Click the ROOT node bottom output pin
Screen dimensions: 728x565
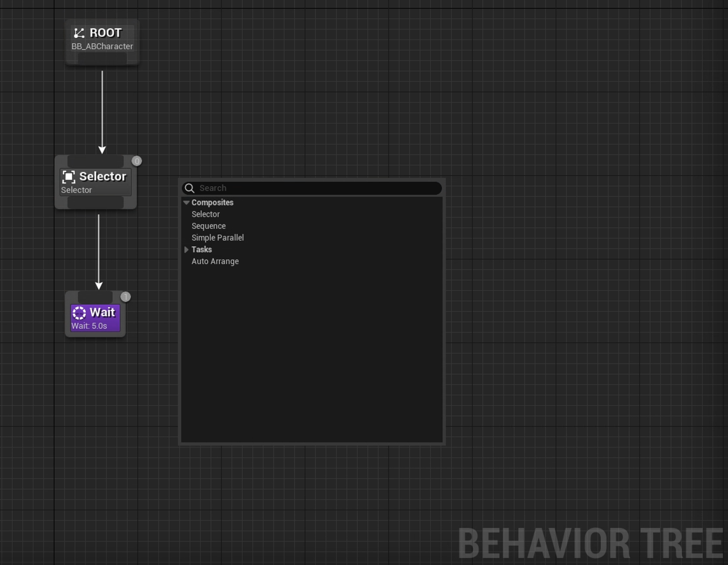coord(102,58)
